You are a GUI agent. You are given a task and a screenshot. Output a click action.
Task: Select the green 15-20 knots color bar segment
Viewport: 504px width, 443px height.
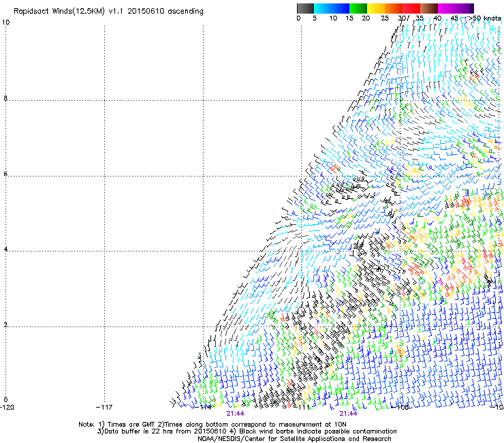point(358,8)
